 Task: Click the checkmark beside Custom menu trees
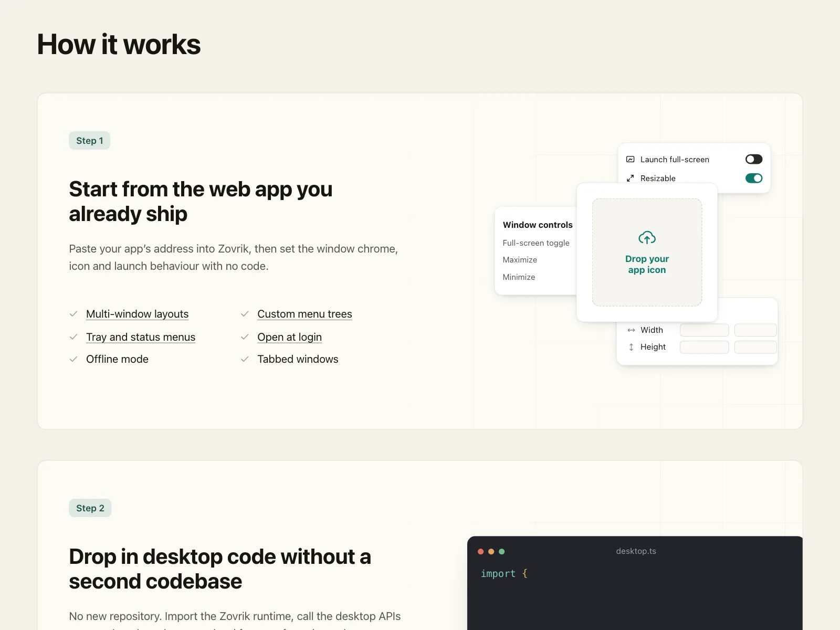[245, 314]
